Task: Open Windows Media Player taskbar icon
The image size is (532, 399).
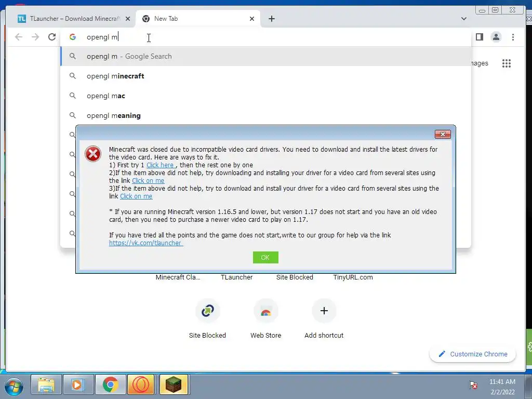Action: [x=78, y=385]
